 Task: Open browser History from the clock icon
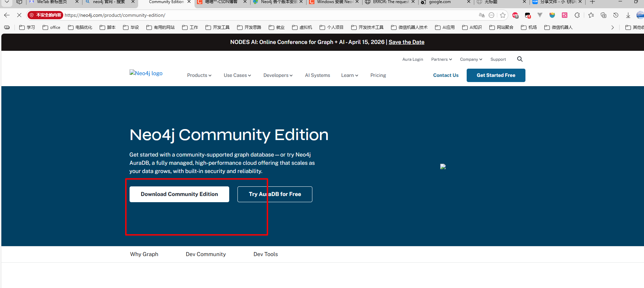coord(616,15)
